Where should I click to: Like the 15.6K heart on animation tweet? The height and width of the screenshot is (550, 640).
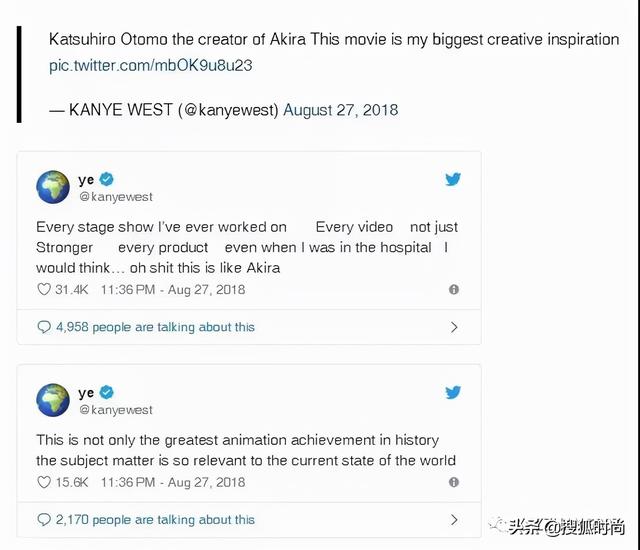tap(43, 483)
